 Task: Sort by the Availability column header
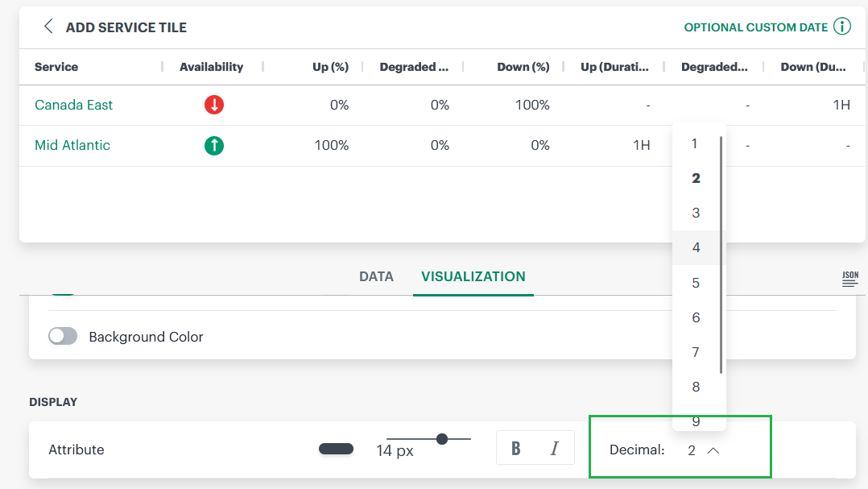pyautogui.click(x=211, y=67)
